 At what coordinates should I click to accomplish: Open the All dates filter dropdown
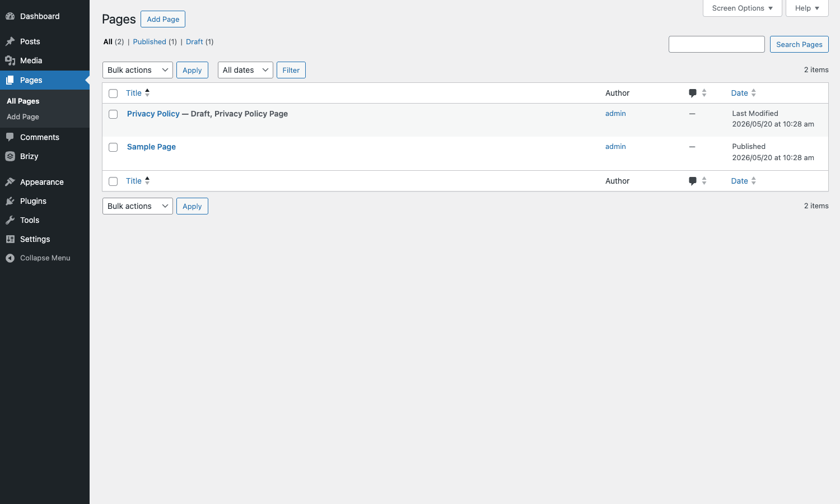[x=245, y=70]
